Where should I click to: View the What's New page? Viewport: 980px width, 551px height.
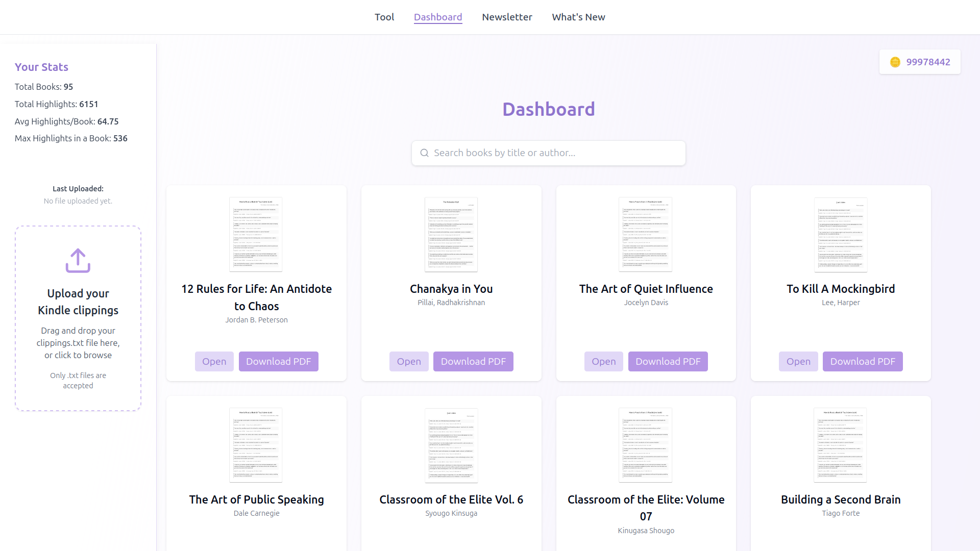pos(578,17)
